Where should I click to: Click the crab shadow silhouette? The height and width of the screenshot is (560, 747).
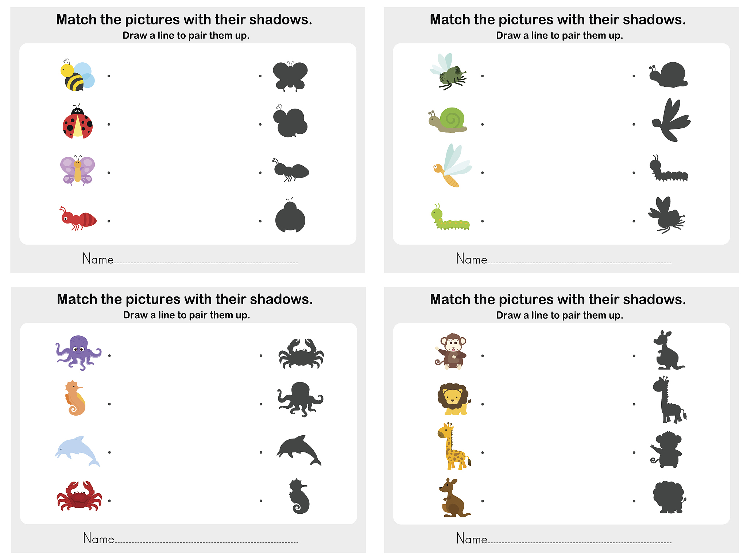[x=301, y=353]
